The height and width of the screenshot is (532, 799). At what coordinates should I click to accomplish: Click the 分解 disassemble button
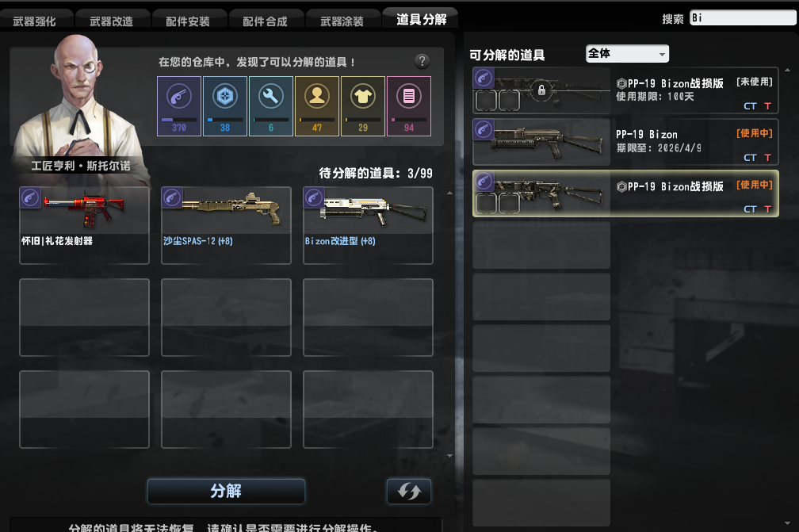click(226, 492)
